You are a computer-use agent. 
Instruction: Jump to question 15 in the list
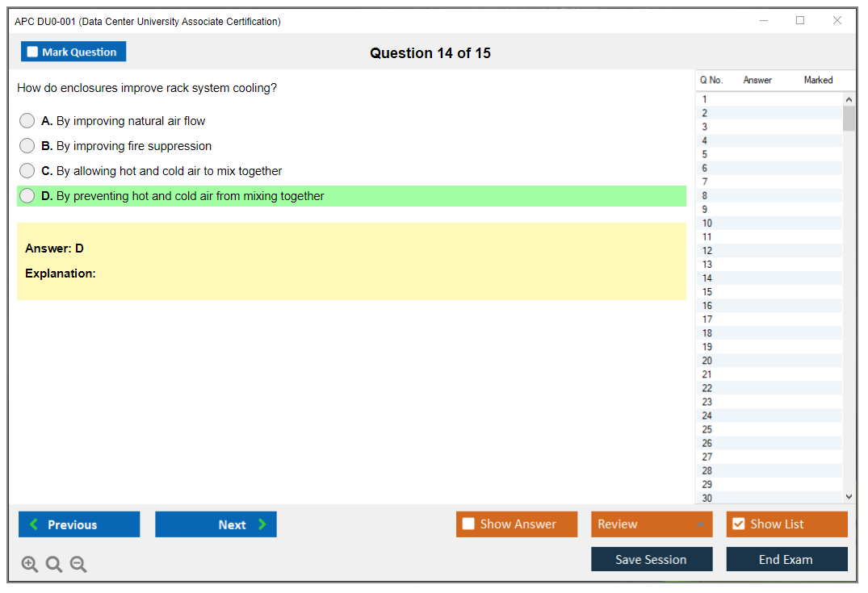tap(707, 292)
